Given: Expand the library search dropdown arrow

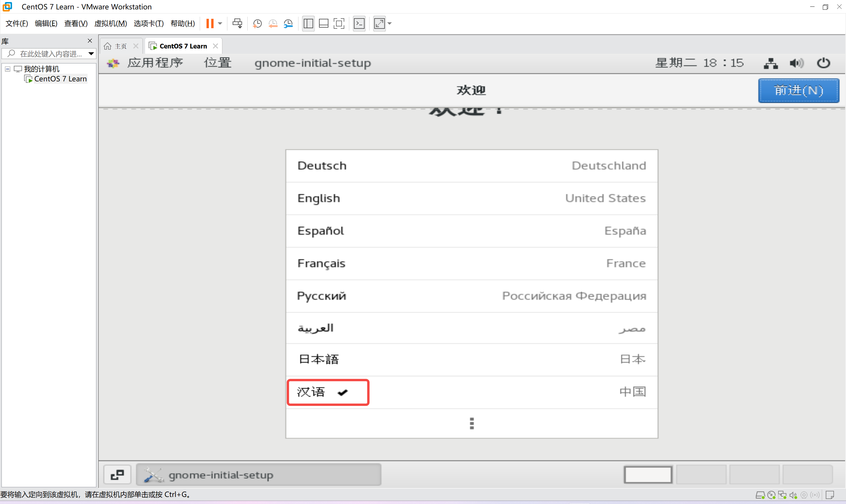Looking at the screenshot, I should [x=91, y=54].
